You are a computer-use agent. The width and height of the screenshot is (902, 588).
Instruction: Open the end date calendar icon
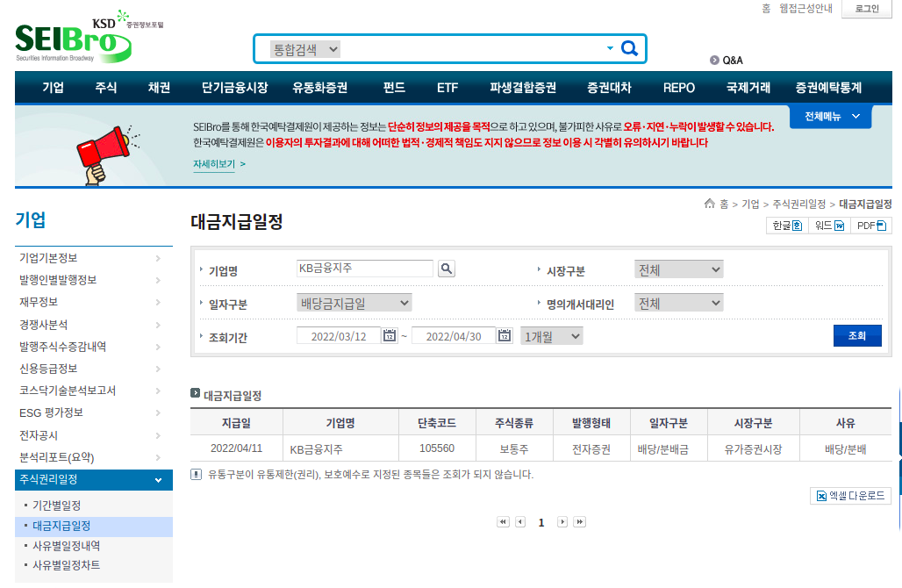[x=505, y=335]
